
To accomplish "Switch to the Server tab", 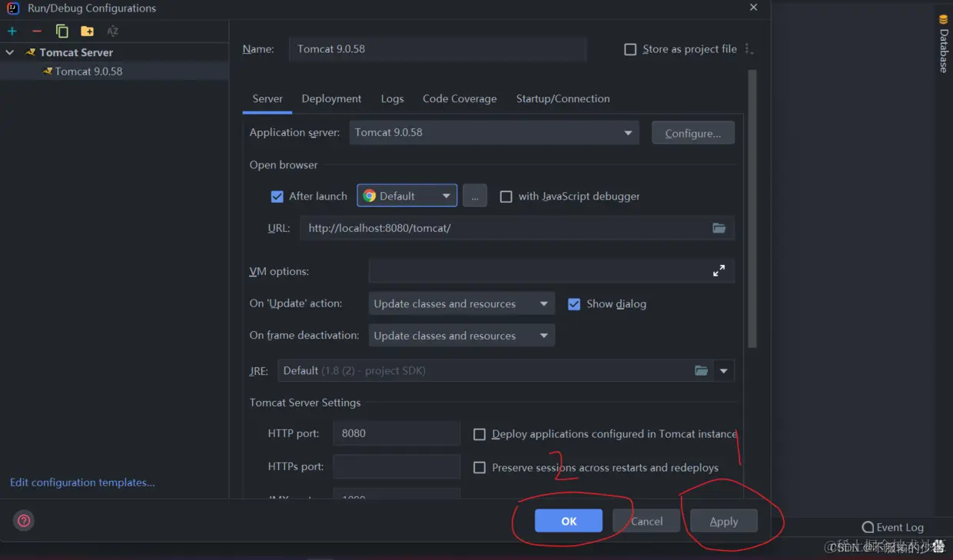I will [267, 98].
